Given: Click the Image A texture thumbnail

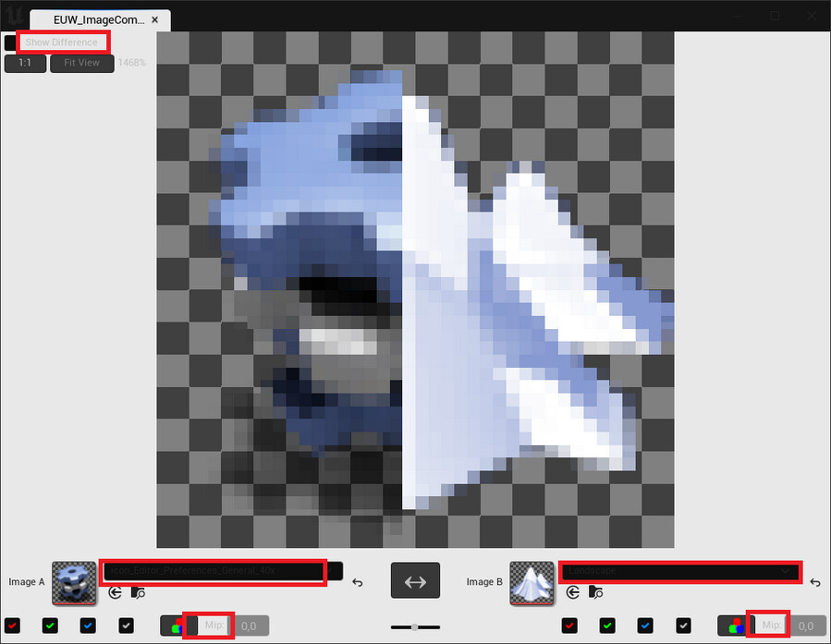Looking at the screenshot, I should click(73, 582).
